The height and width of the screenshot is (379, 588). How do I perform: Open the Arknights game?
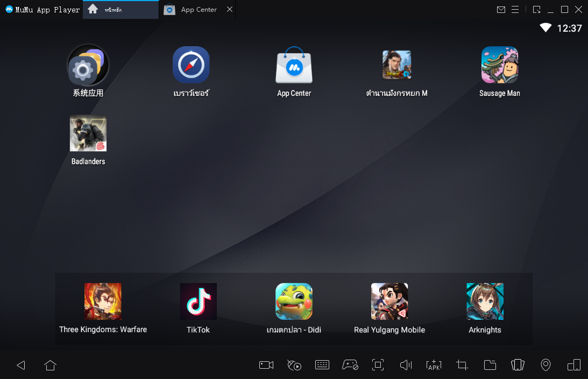(485, 302)
